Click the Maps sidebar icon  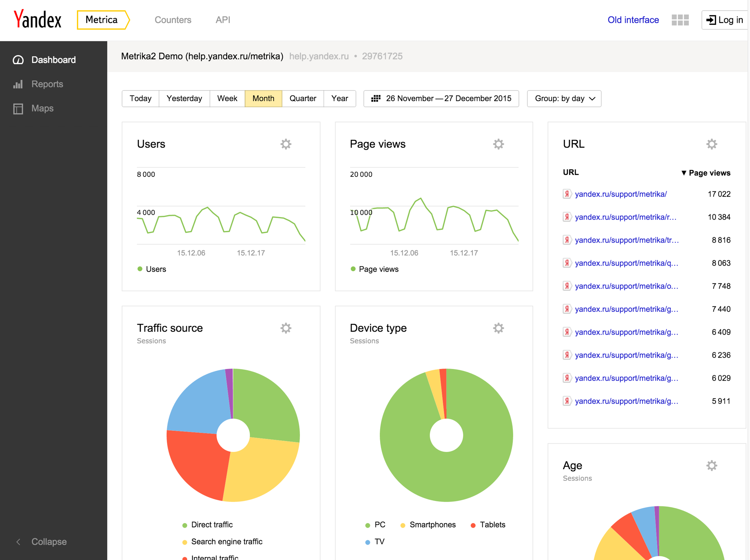18,109
